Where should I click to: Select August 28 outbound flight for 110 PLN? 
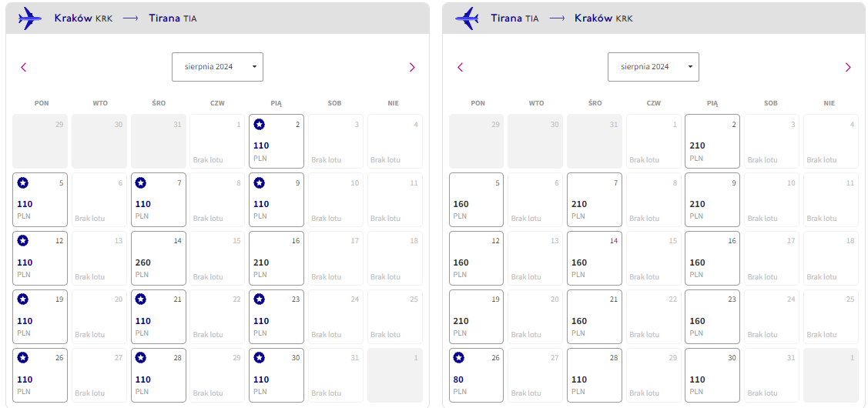point(159,375)
